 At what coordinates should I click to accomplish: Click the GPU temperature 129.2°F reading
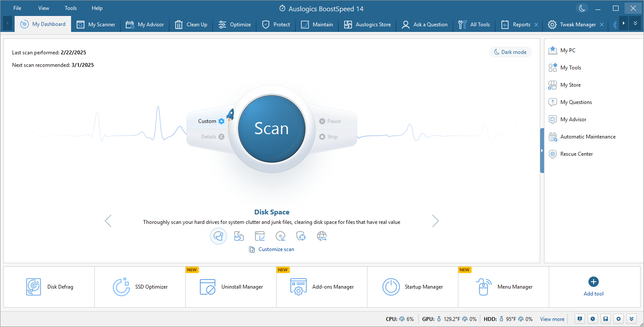click(x=449, y=319)
